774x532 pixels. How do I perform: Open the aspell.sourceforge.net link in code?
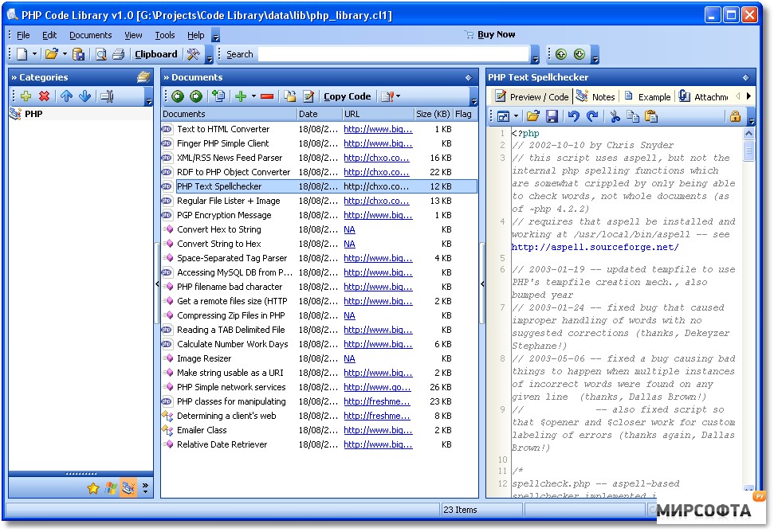[x=595, y=247]
